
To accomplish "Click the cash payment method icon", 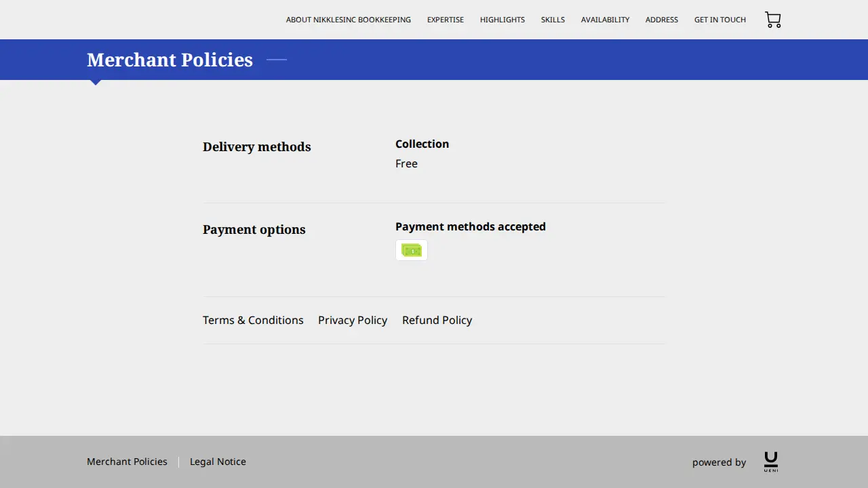I will click(x=412, y=250).
